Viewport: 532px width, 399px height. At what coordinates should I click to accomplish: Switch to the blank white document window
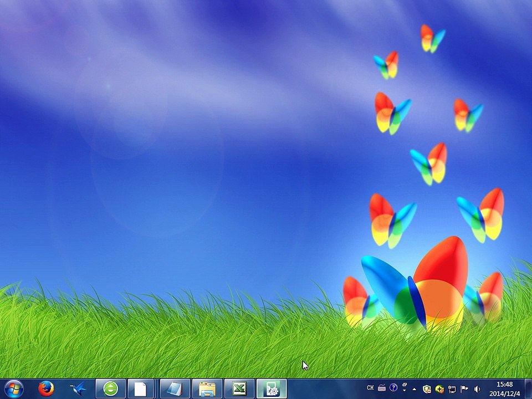(141, 389)
